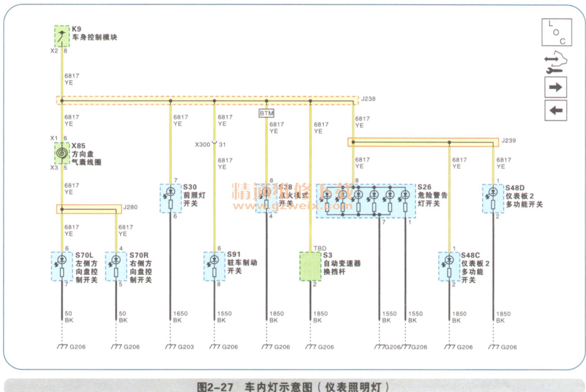Click the 6817 YE label below K9

point(72,79)
